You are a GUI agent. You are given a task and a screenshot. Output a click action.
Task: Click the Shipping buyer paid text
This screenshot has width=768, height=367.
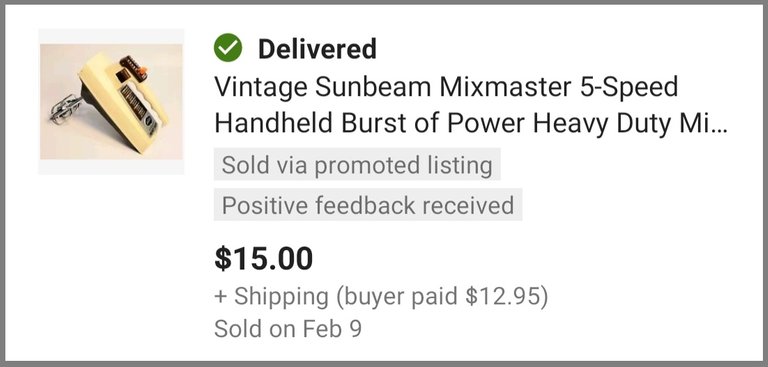pyautogui.click(x=381, y=297)
